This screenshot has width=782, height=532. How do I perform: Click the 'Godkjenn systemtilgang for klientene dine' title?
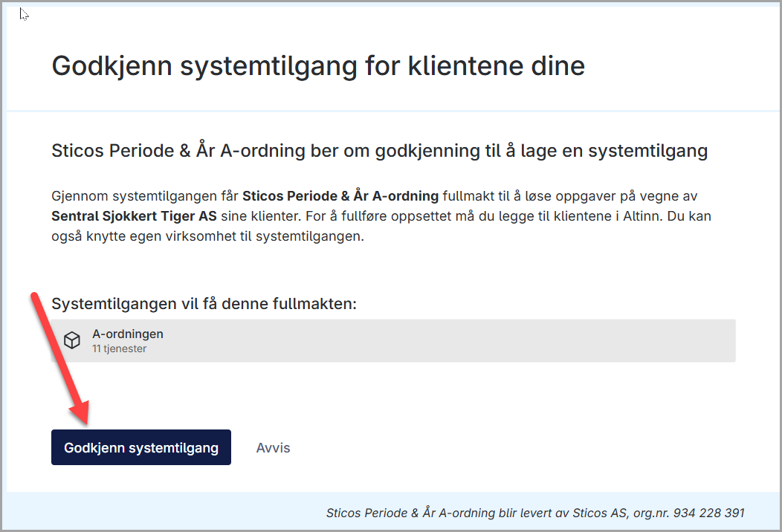pos(318,66)
